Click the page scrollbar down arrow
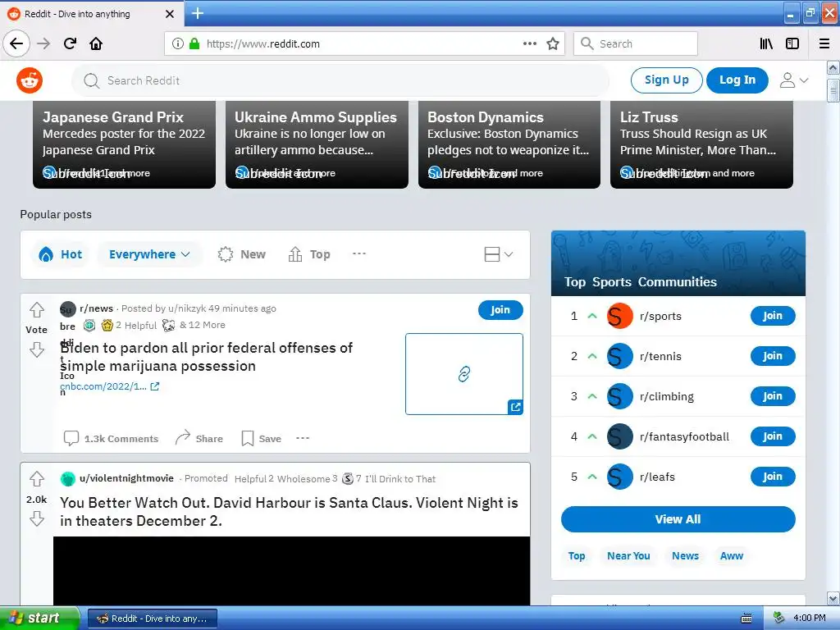The height and width of the screenshot is (630, 840). coord(833,598)
